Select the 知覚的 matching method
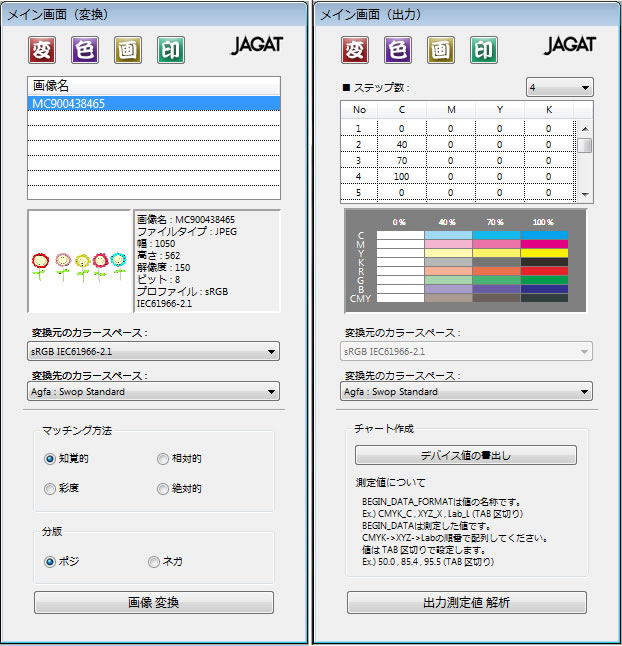 coord(50,459)
